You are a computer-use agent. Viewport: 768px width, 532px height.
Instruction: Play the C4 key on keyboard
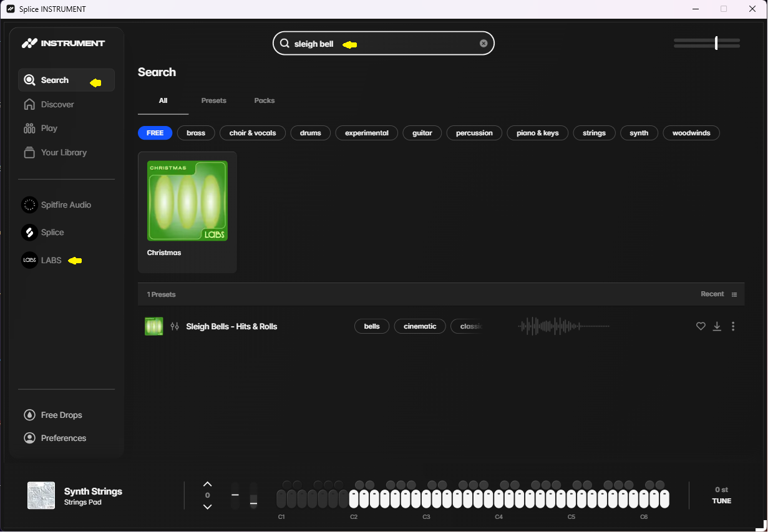(499, 499)
